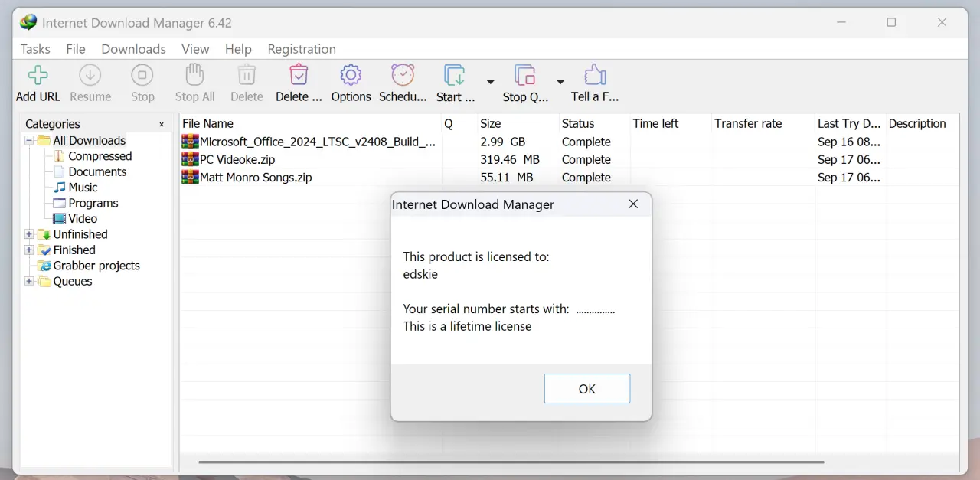
Task: Click OK in the license dialog
Action: 587,389
